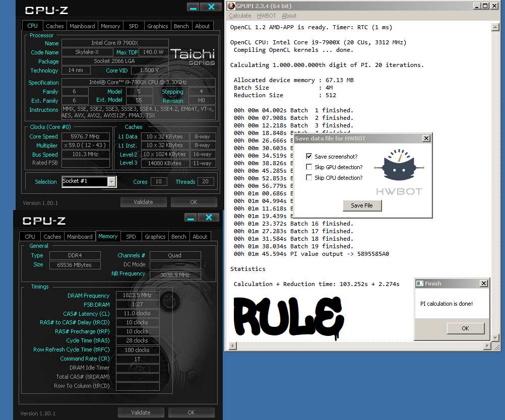Maximize the GPUPI window
The height and width of the screenshot is (420, 505).
click(x=485, y=6)
